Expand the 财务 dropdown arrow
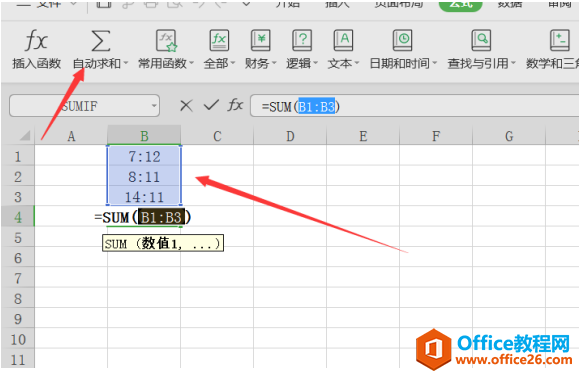The height and width of the screenshot is (377, 579). point(274,64)
